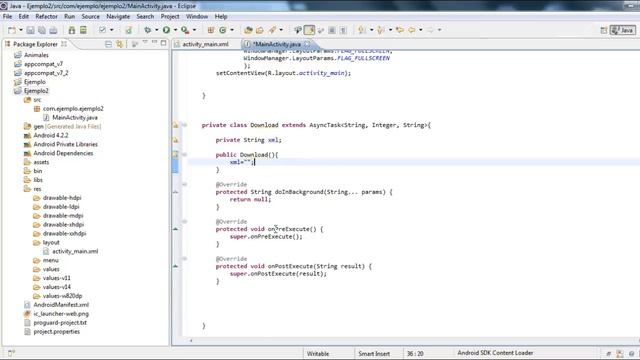Click the Save toolbar icon
640x360 pixels.
pyautogui.click(x=30, y=30)
